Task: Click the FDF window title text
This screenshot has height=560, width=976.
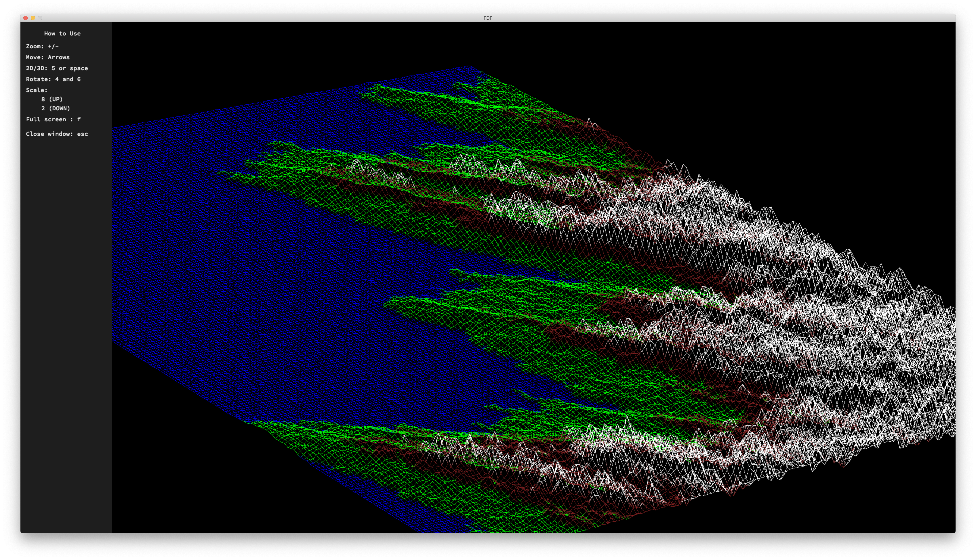Action: pyautogui.click(x=487, y=18)
